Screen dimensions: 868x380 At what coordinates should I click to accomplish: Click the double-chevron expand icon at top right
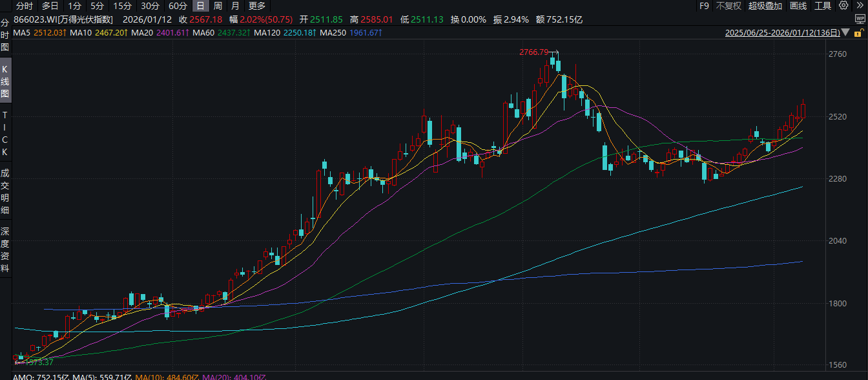click(859, 6)
